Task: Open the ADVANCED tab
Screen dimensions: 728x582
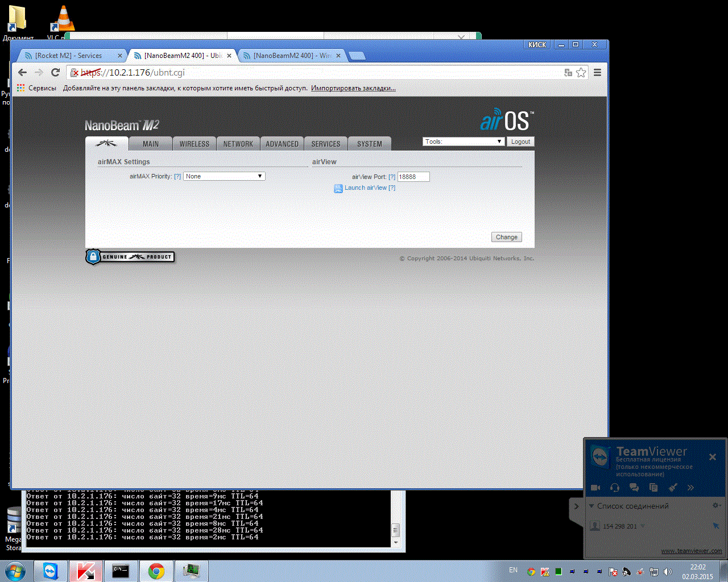Action: [x=282, y=144]
